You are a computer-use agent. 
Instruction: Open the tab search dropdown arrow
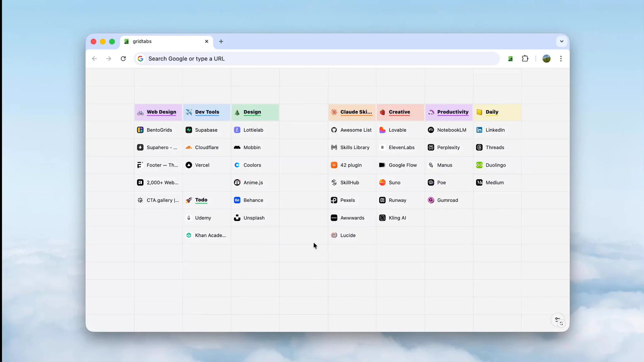pyautogui.click(x=562, y=41)
